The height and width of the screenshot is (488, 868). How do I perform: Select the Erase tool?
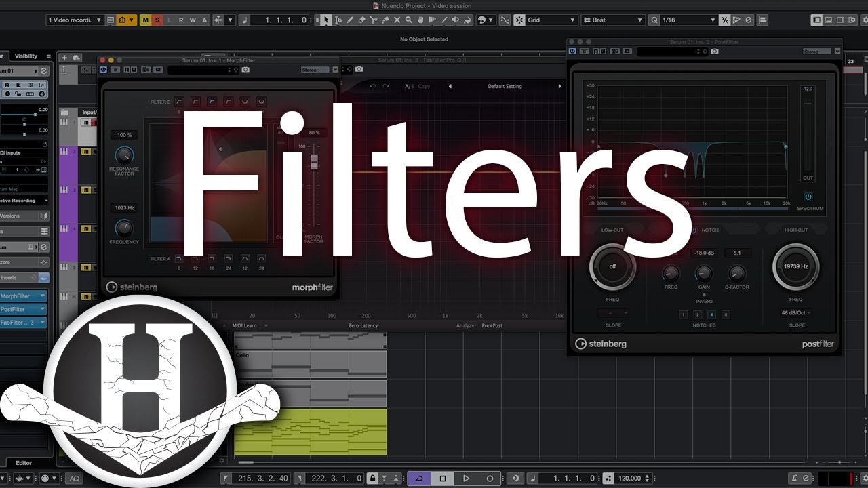coord(361,20)
